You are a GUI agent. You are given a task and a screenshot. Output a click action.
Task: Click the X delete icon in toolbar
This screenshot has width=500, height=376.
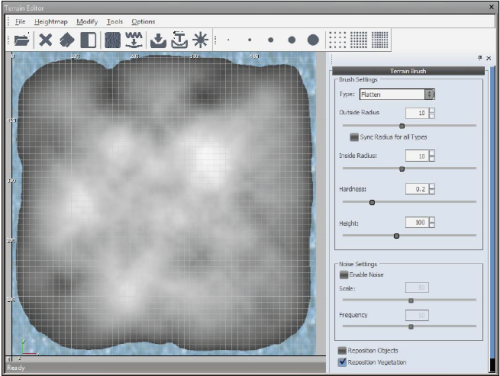point(46,40)
